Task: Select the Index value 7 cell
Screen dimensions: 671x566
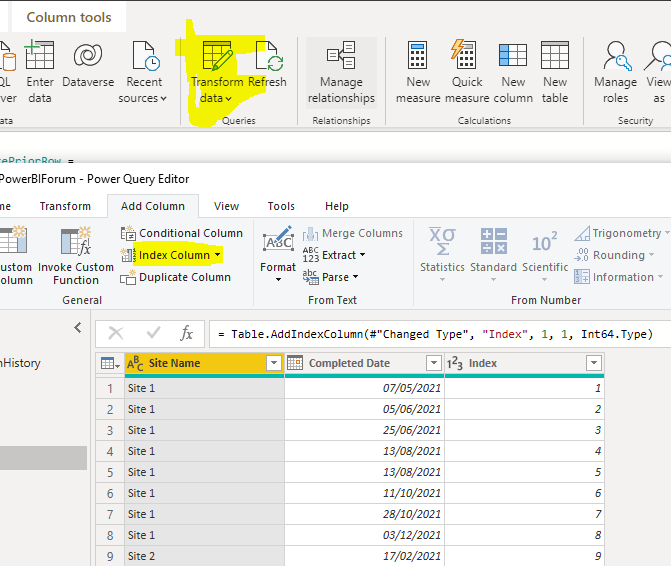Action: pos(525,514)
